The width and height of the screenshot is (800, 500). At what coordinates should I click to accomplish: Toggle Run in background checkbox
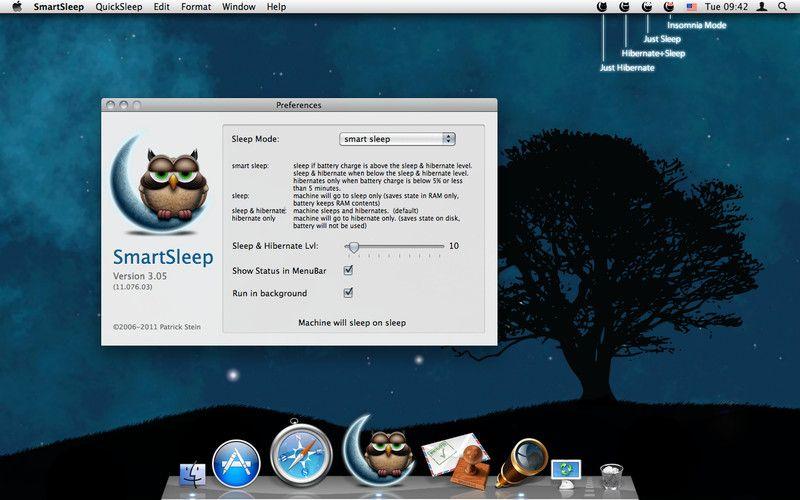(348, 292)
